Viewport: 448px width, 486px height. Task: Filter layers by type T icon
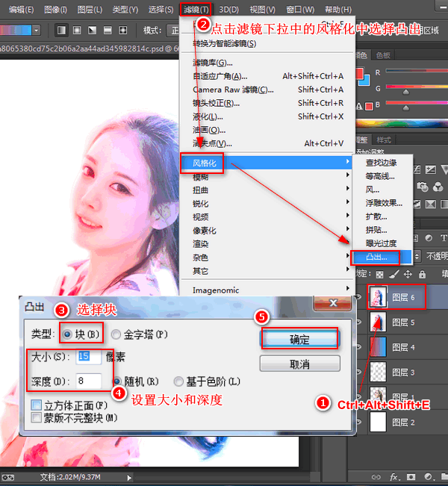coord(444,238)
